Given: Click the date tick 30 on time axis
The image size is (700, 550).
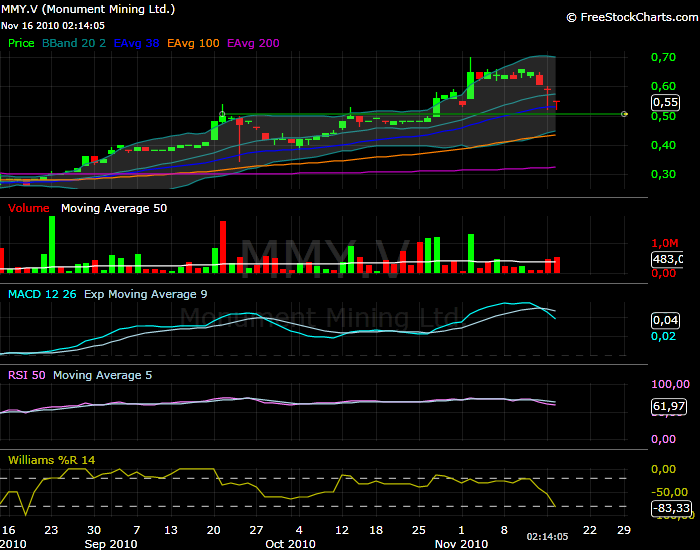Looking at the screenshot, I should pyautogui.click(x=94, y=530).
